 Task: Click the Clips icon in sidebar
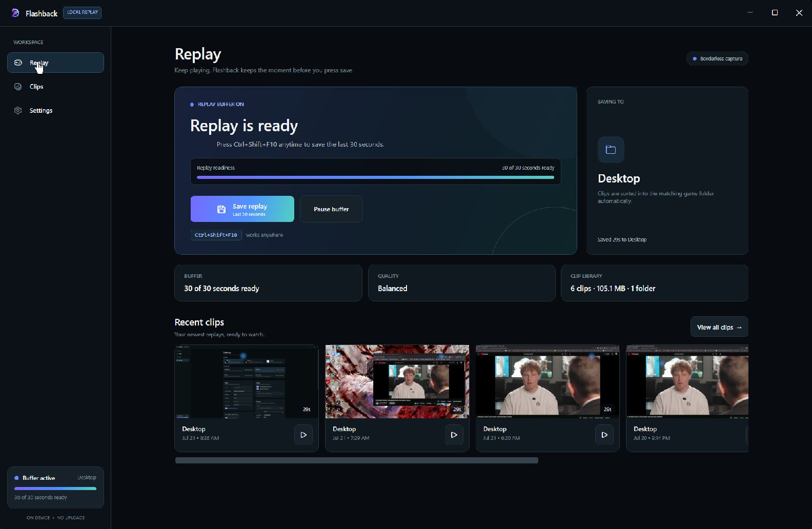[18, 86]
